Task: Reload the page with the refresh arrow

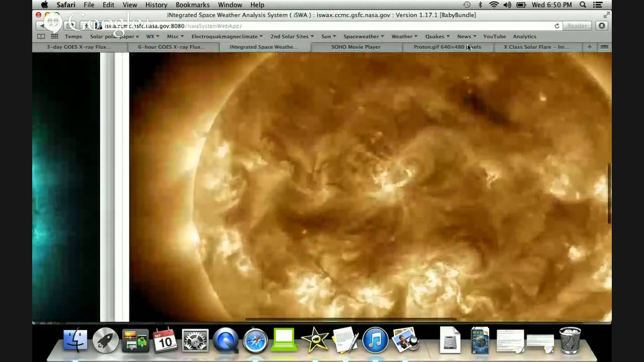Action: (x=557, y=26)
